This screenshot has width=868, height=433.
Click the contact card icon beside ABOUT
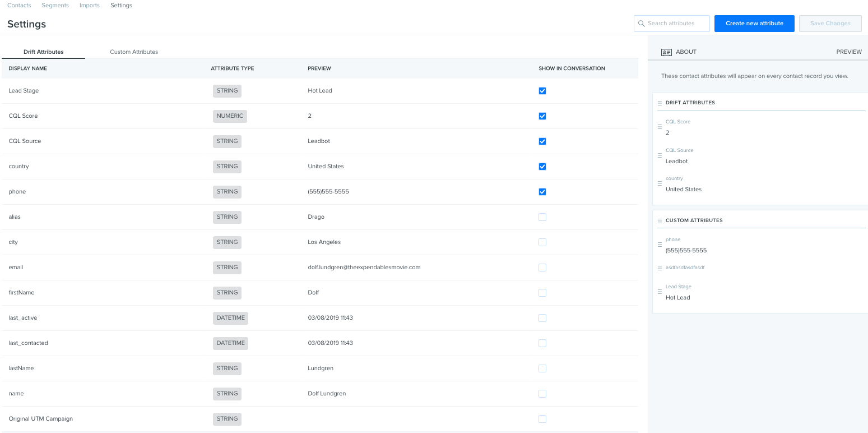tap(666, 52)
